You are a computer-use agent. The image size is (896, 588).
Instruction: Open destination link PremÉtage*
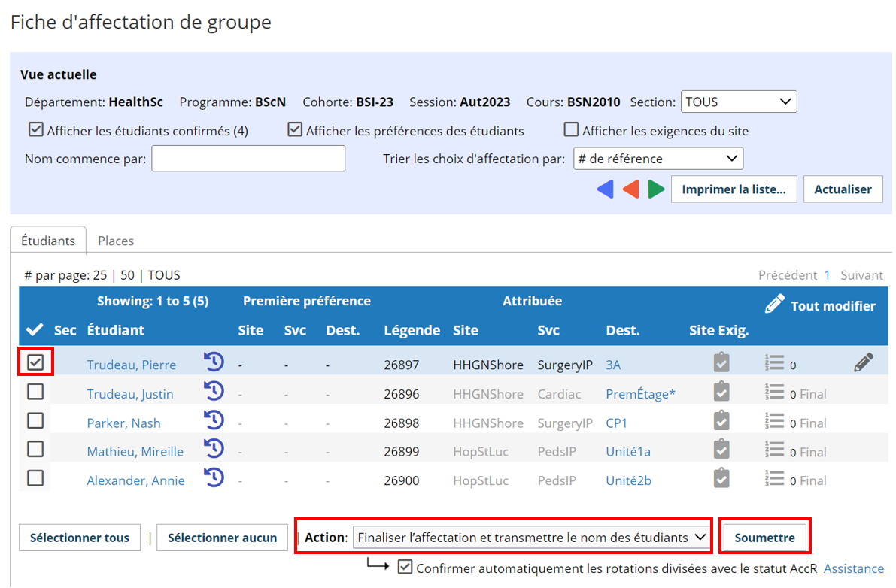640,393
